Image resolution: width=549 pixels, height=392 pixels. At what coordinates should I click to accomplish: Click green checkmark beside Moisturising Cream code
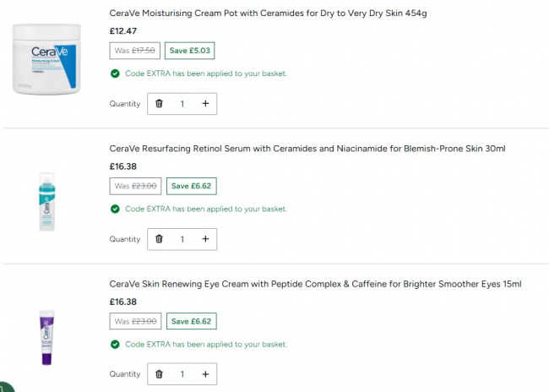115,73
